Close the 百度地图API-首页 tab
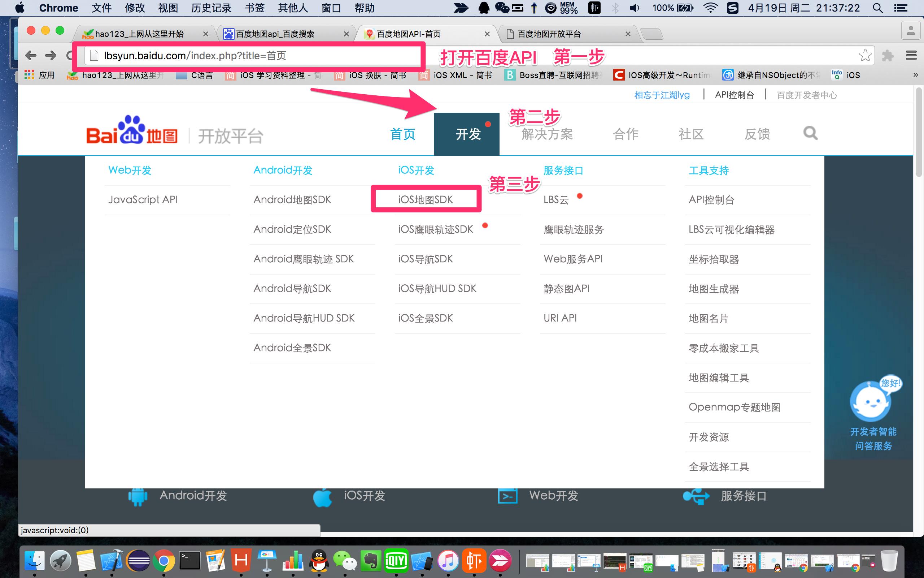Viewport: 924px width, 578px height. coord(487,34)
